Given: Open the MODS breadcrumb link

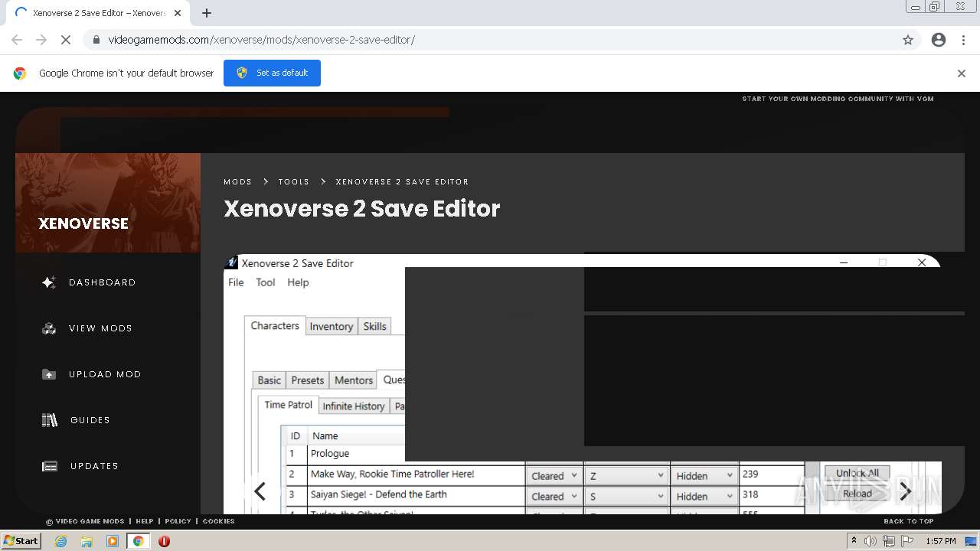Looking at the screenshot, I should pos(237,182).
